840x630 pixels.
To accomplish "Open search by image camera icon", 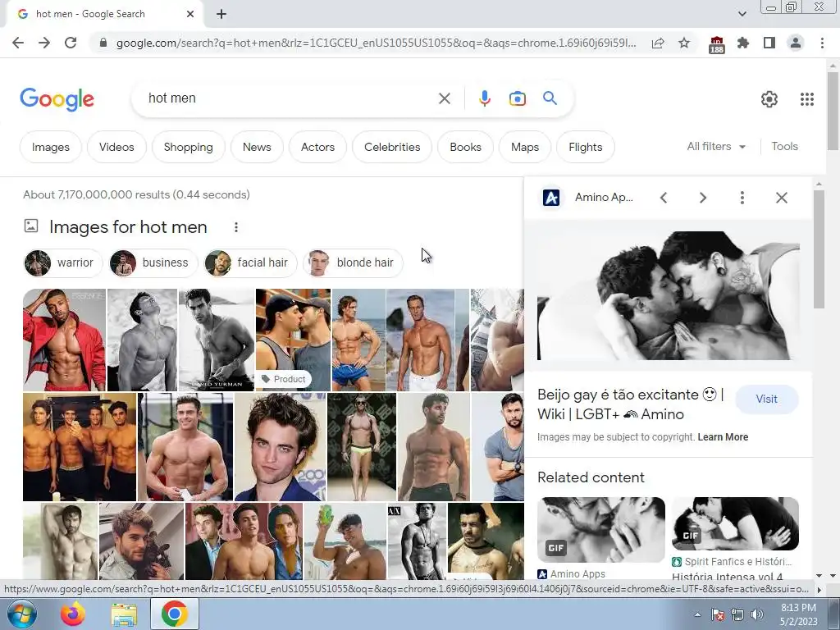I will (517, 98).
